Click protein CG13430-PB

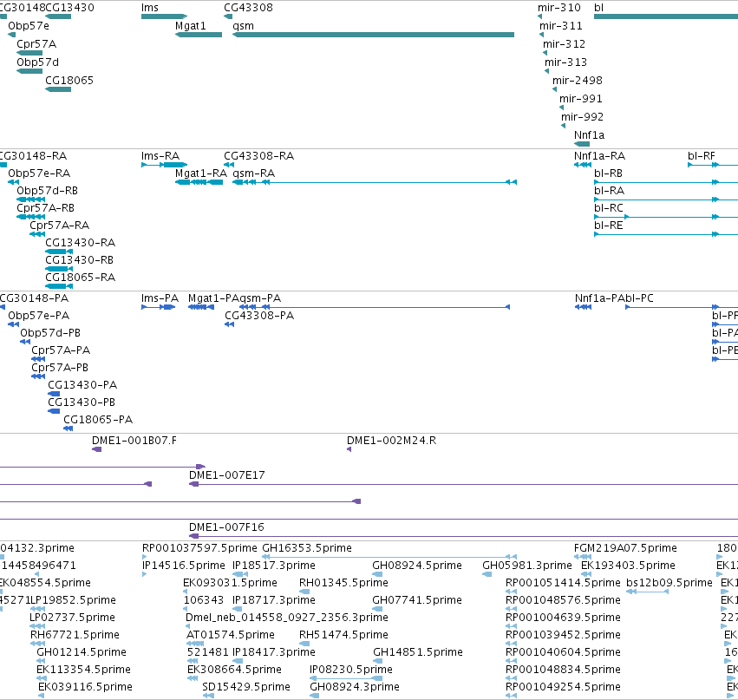(82, 402)
